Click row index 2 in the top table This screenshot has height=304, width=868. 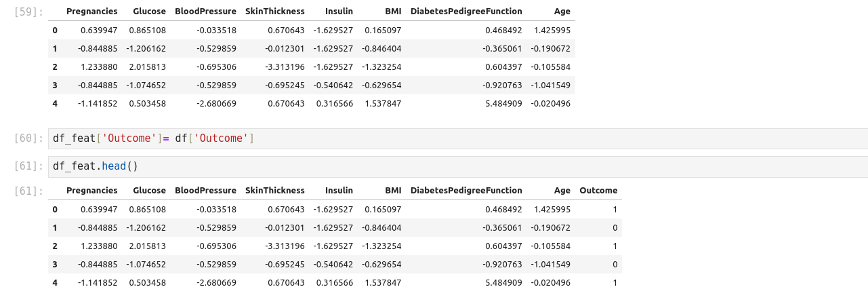tap(55, 67)
